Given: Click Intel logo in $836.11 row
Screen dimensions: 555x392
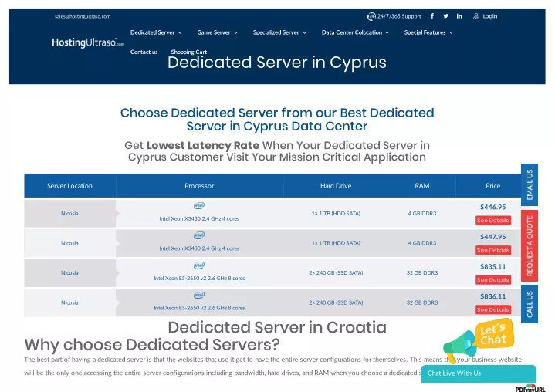Looking at the screenshot, I should 199,295.
